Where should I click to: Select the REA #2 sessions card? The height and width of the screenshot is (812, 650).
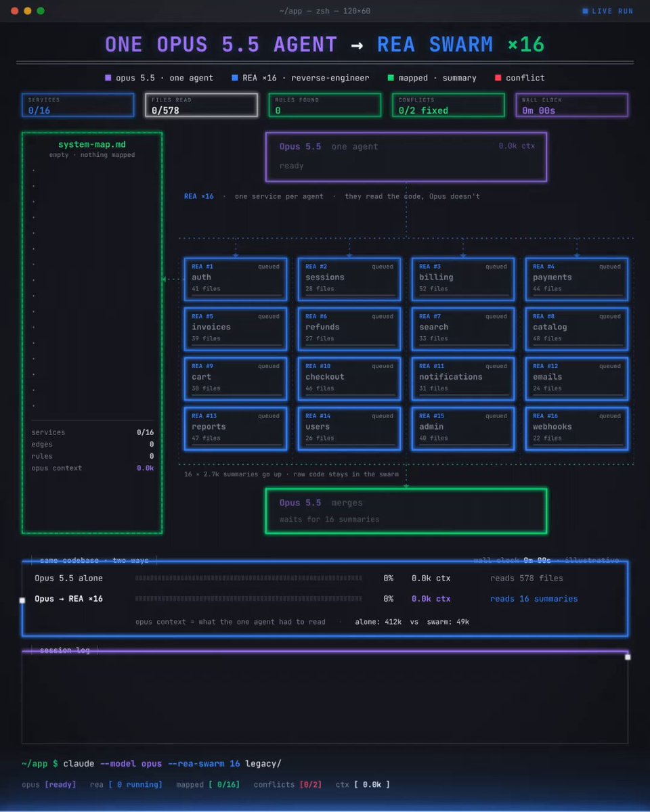coord(349,279)
